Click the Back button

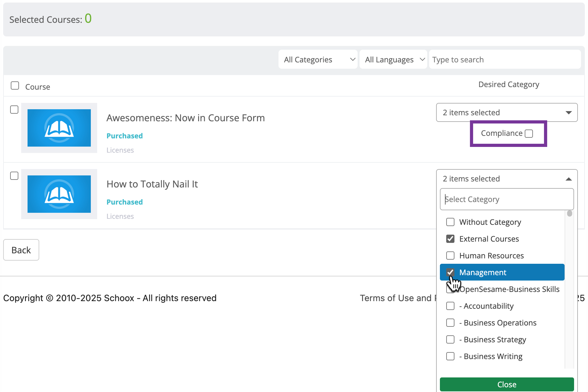21,250
